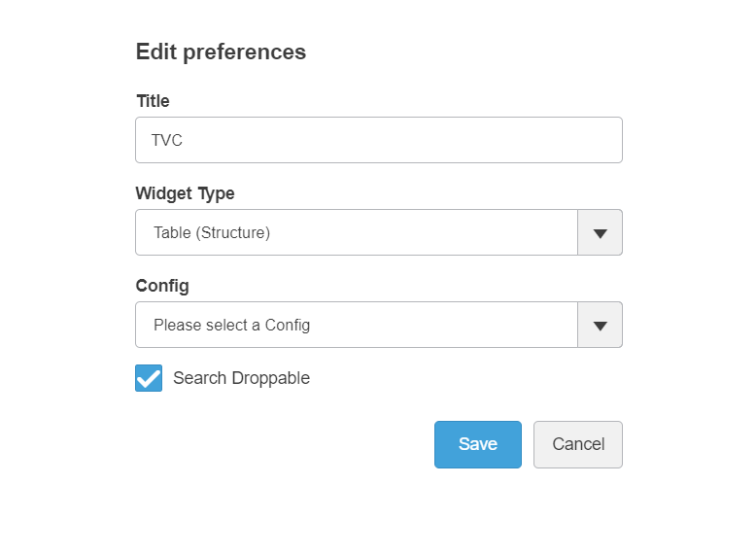
Task: Click the Title field label
Action: 153,101
